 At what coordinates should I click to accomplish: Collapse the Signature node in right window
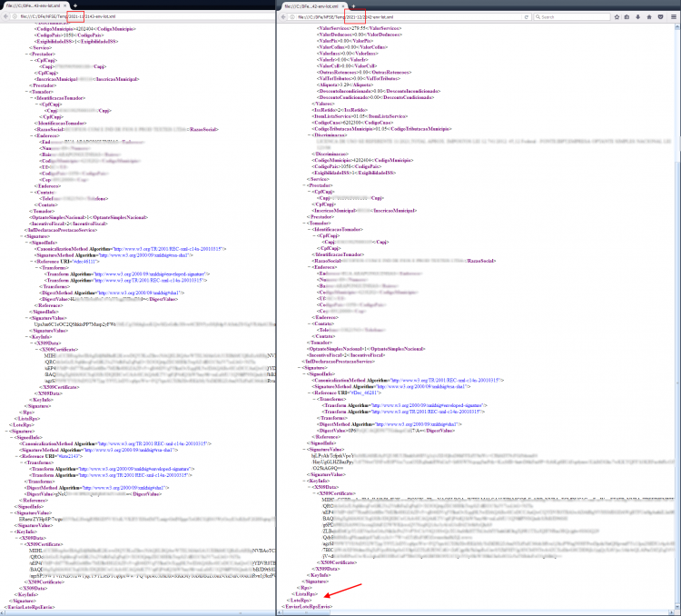pos(300,367)
